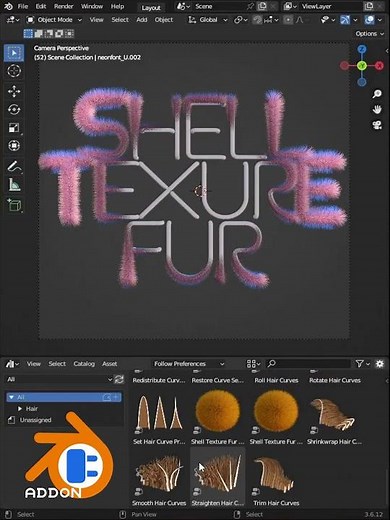The image size is (390, 520).
Task: Expand the Hair catalog tree item
Action: (20, 408)
